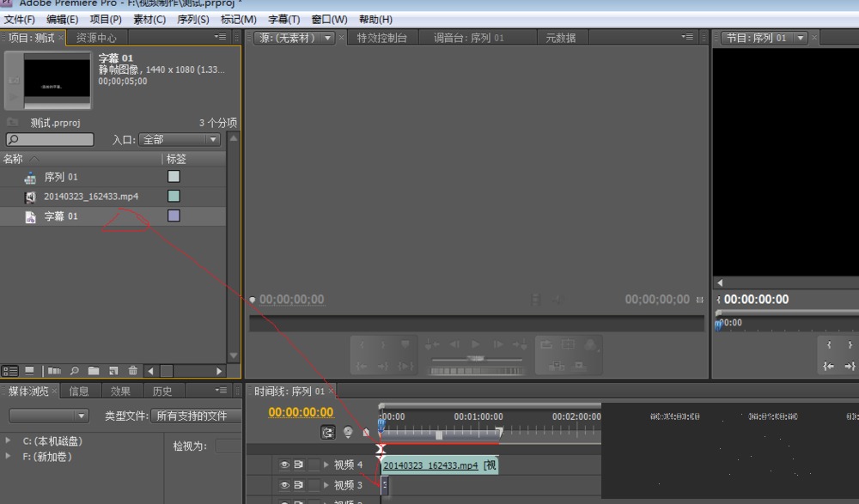Click Set In Point in Program monitor
Image resolution: width=859 pixels, height=504 pixels.
tap(829, 344)
